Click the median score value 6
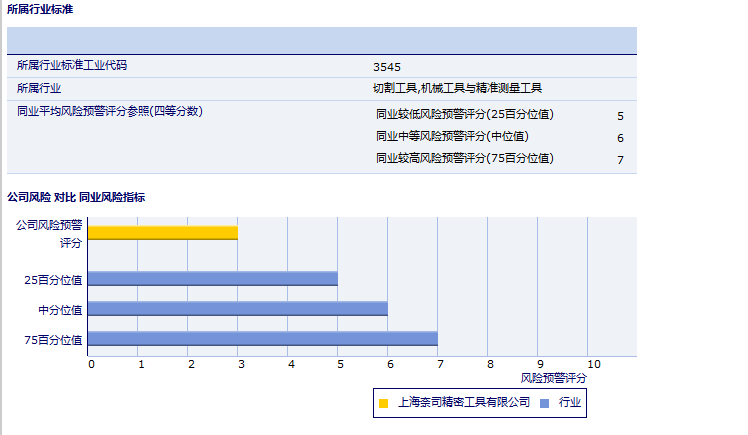The image size is (748, 435). pyautogui.click(x=620, y=138)
